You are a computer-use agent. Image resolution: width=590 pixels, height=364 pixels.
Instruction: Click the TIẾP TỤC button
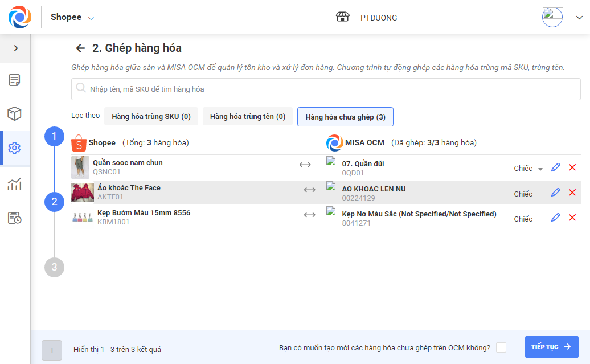tap(551, 347)
